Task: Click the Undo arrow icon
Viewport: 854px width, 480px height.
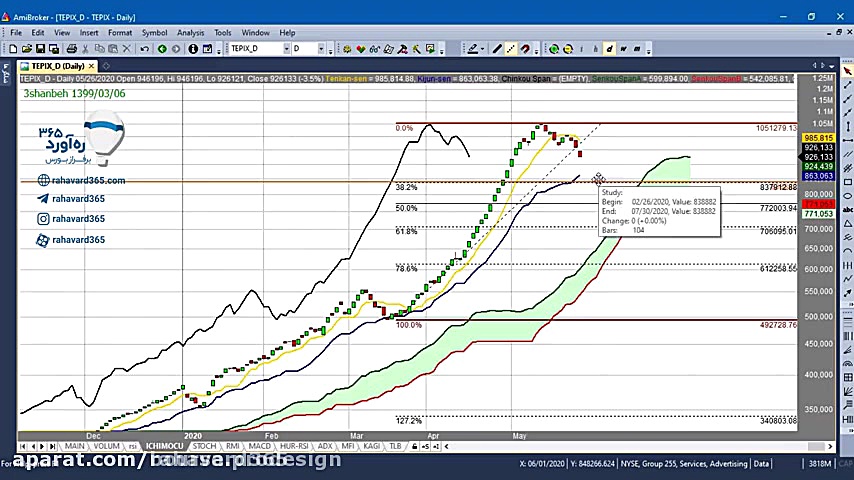Action: point(144,49)
